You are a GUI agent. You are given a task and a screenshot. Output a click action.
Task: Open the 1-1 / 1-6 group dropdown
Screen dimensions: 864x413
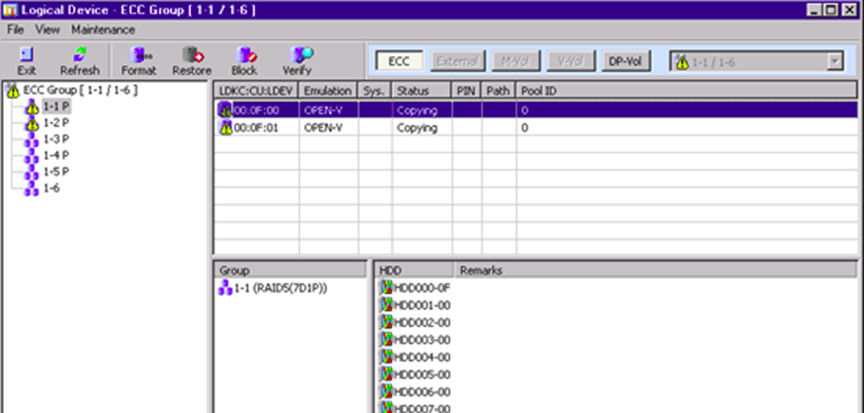pos(834,62)
